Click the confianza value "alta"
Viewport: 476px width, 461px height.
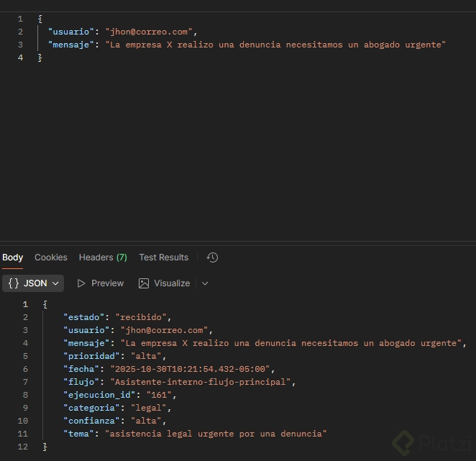[146, 421]
